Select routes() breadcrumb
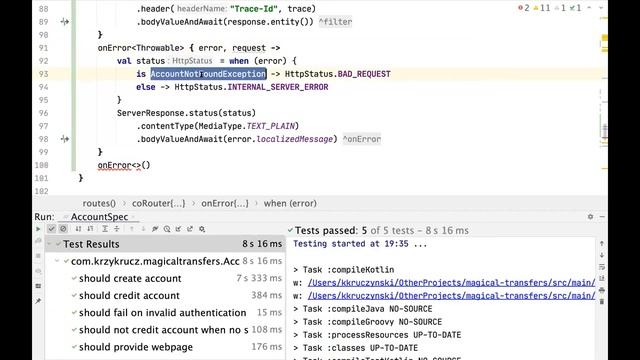Screen dimensions: 640x360 pyautogui.click(x=99, y=203)
